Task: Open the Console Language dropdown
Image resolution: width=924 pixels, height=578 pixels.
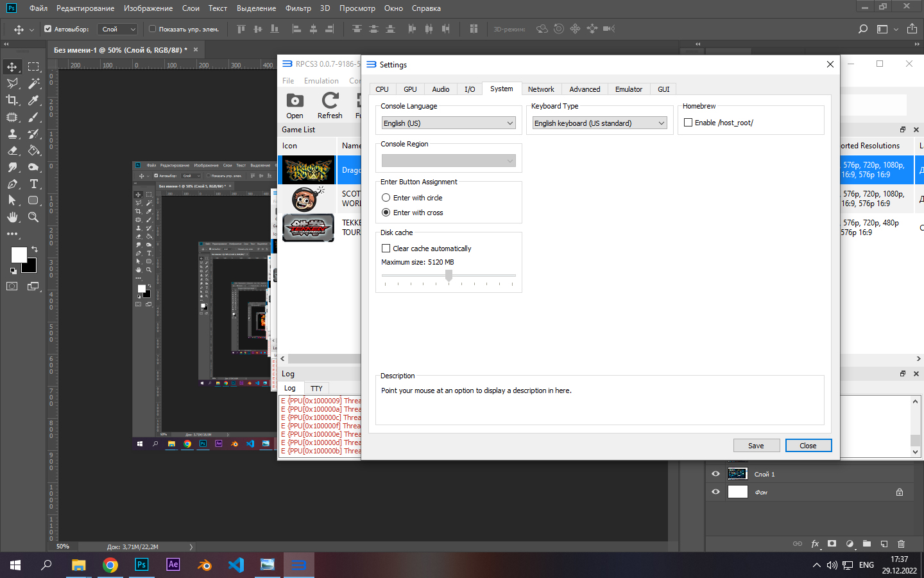Action: (448, 123)
